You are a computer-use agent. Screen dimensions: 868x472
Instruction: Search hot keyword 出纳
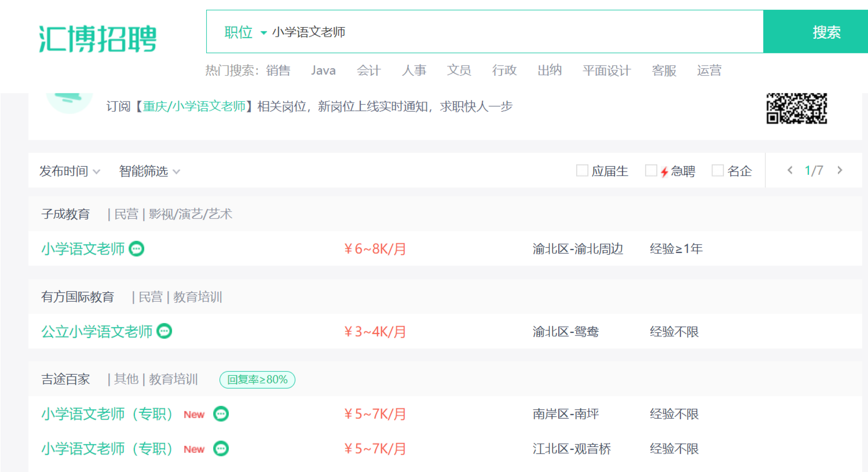point(550,71)
